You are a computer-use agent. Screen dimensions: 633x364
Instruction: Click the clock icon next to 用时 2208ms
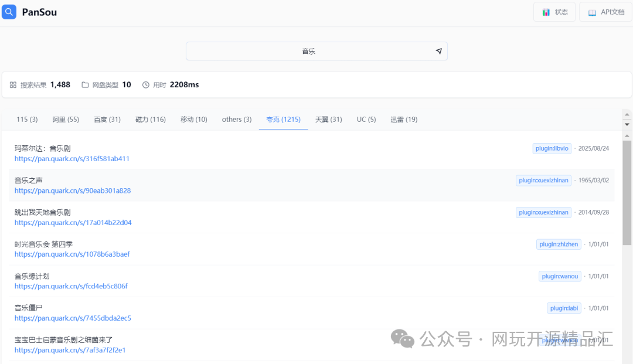click(146, 84)
